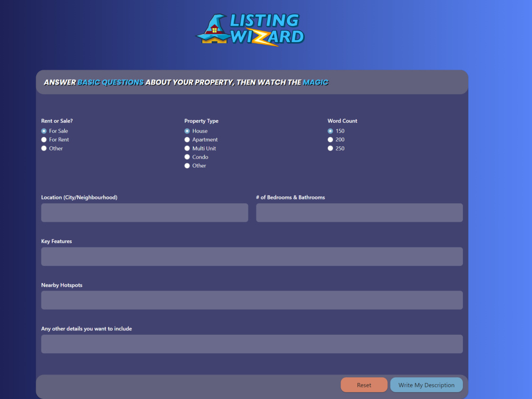Select Other under Rent or Sale

click(x=44, y=148)
